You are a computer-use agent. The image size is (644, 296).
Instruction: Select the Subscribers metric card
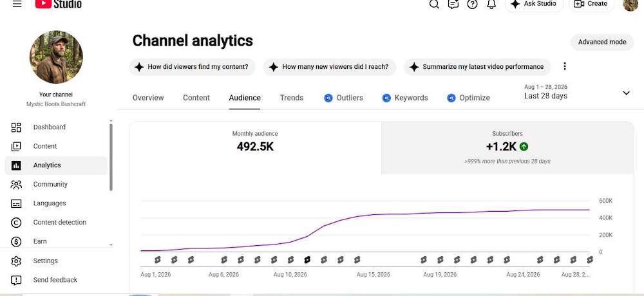[507, 148]
